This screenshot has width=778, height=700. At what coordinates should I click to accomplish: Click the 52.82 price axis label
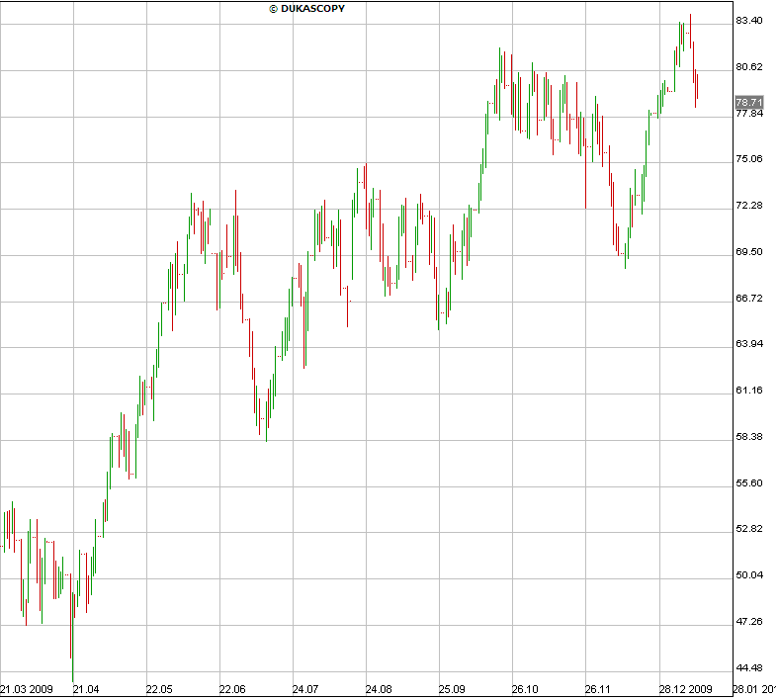tap(749, 529)
